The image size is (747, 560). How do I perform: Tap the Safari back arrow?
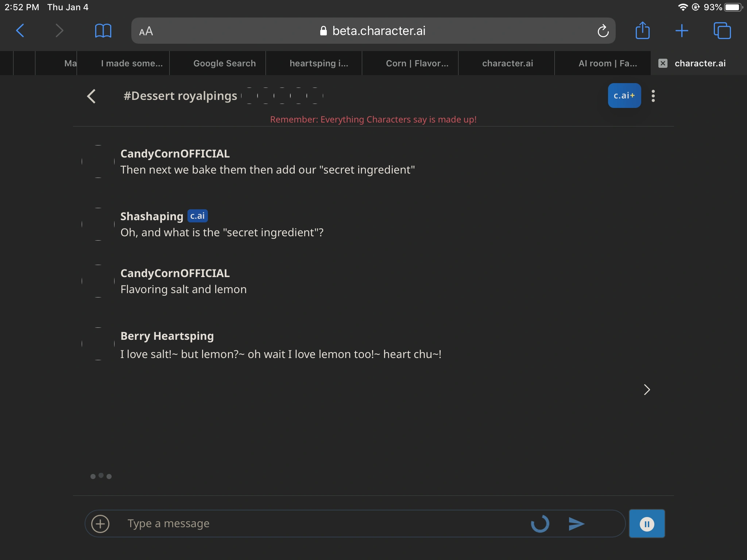pyautogui.click(x=20, y=31)
